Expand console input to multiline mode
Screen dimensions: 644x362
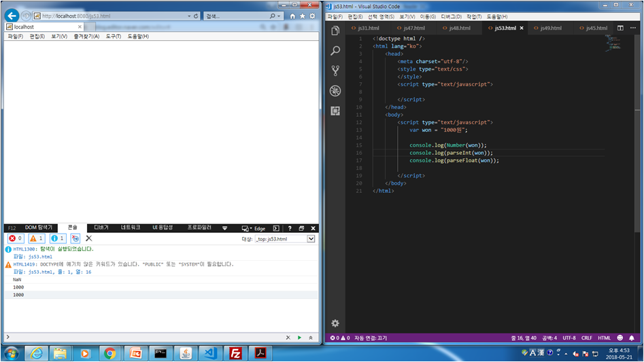311,338
